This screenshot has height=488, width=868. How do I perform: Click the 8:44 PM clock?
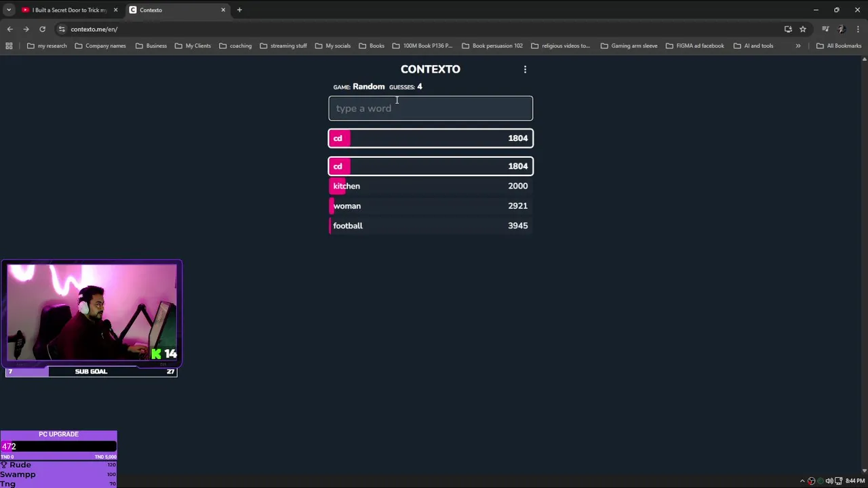click(x=855, y=481)
